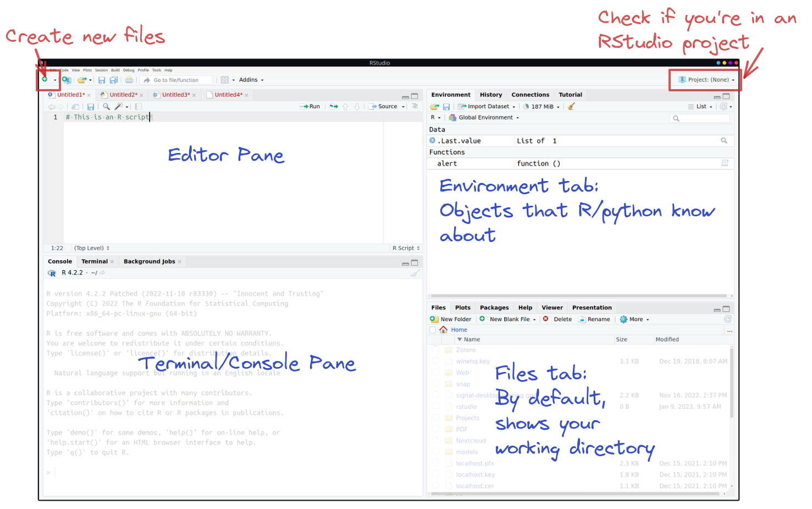Open the Project: (None) dropdown
Viewport: 812px width, 509px height.
[707, 80]
